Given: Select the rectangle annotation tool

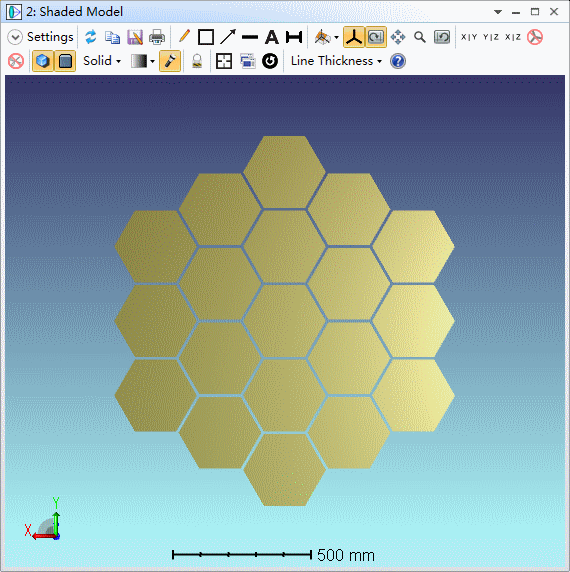Looking at the screenshot, I should tap(206, 37).
